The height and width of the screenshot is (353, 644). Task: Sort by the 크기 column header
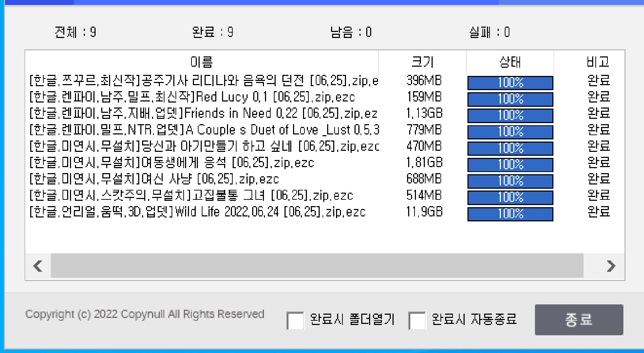[x=422, y=62]
